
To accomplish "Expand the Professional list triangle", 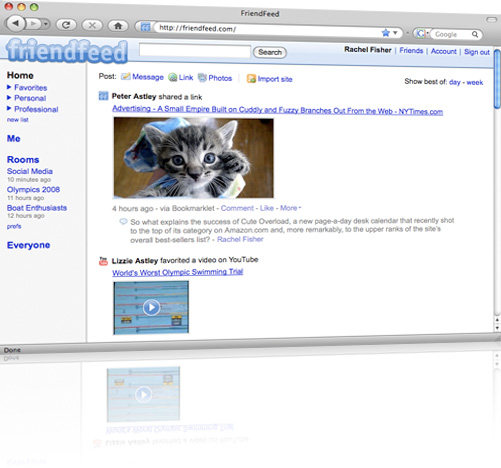I will click(9, 108).
